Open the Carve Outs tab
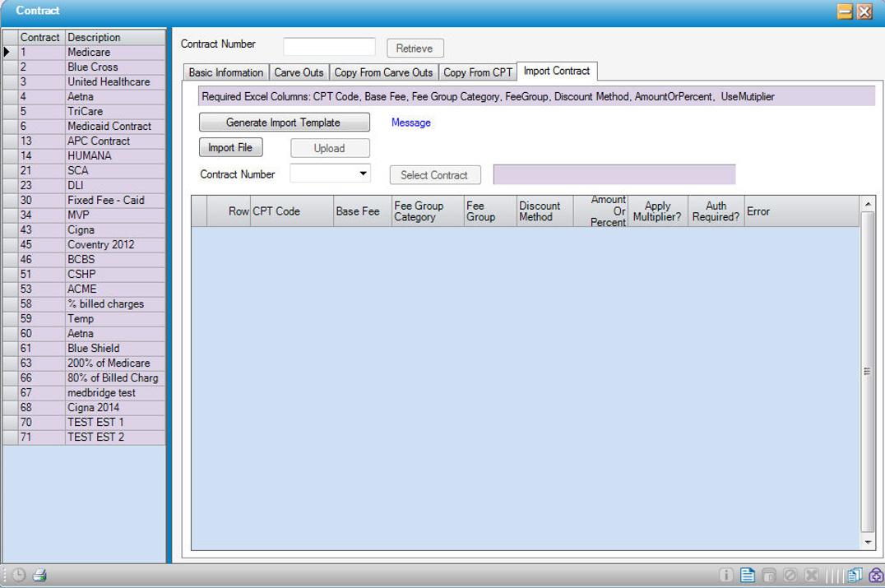This screenshot has height=588, width=885. point(299,72)
